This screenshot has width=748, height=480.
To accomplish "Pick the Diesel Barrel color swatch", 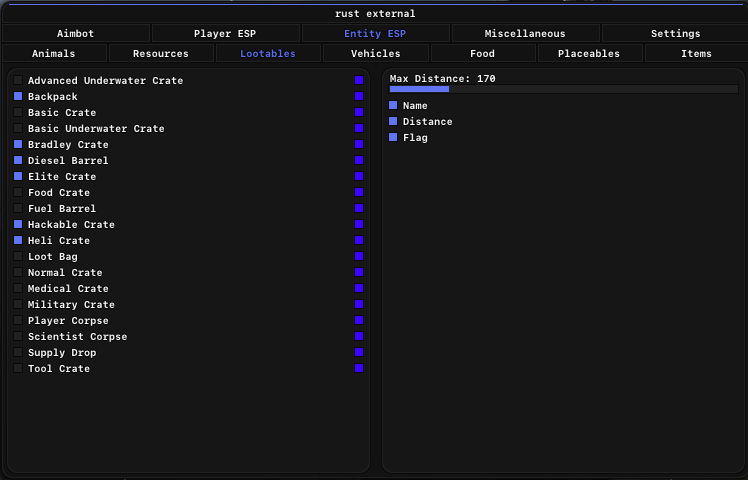I will tap(359, 160).
